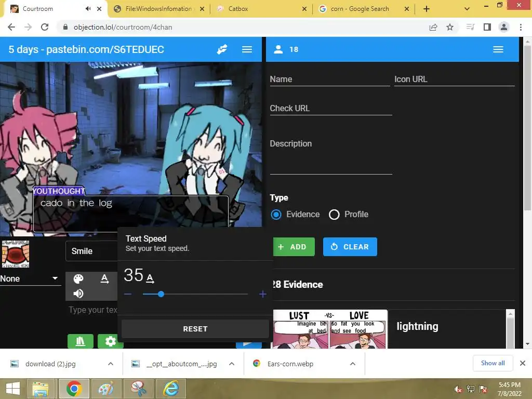Open the green court record book button
Image resolution: width=532 pixels, height=399 pixels.
tap(81, 341)
